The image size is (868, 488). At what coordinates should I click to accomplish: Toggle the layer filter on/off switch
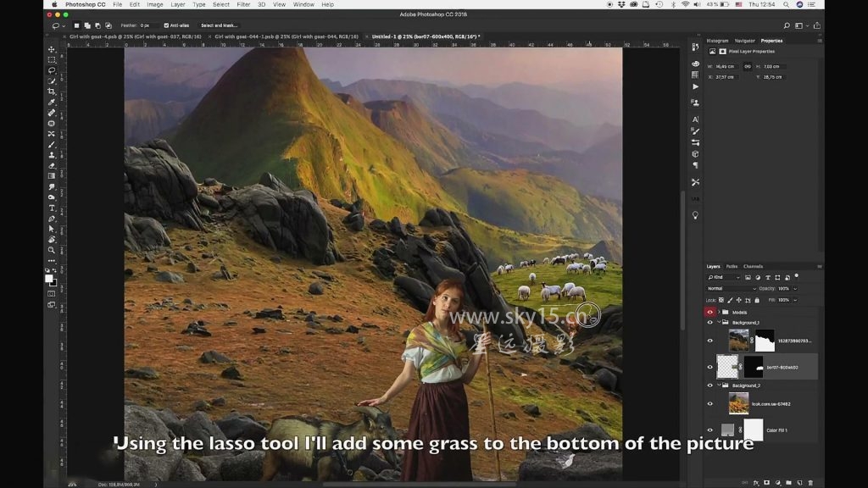point(797,275)
